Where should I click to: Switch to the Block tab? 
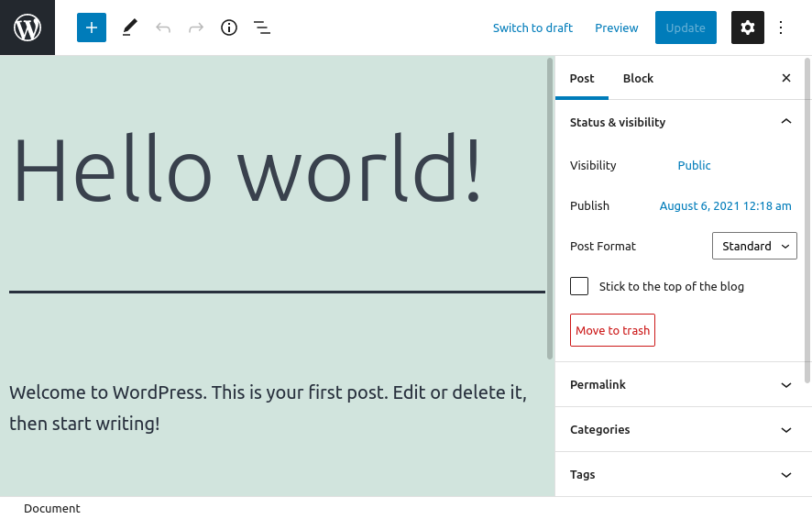point(638,78)
